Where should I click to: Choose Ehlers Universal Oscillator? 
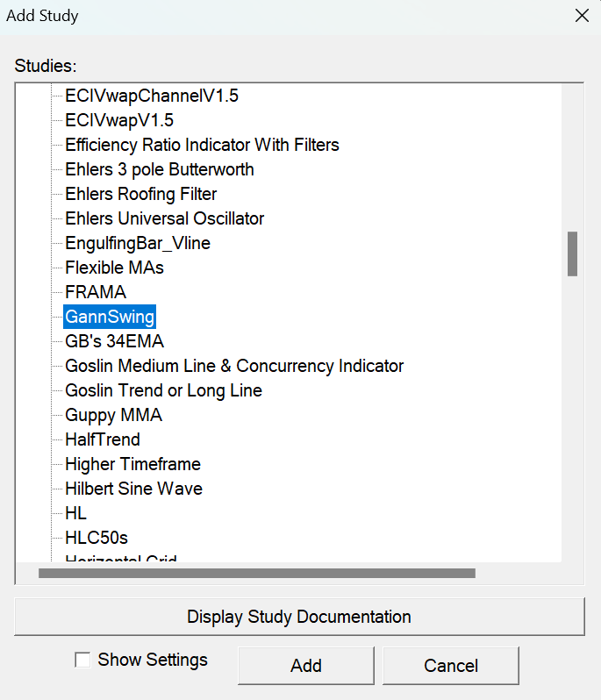[164, 218]
